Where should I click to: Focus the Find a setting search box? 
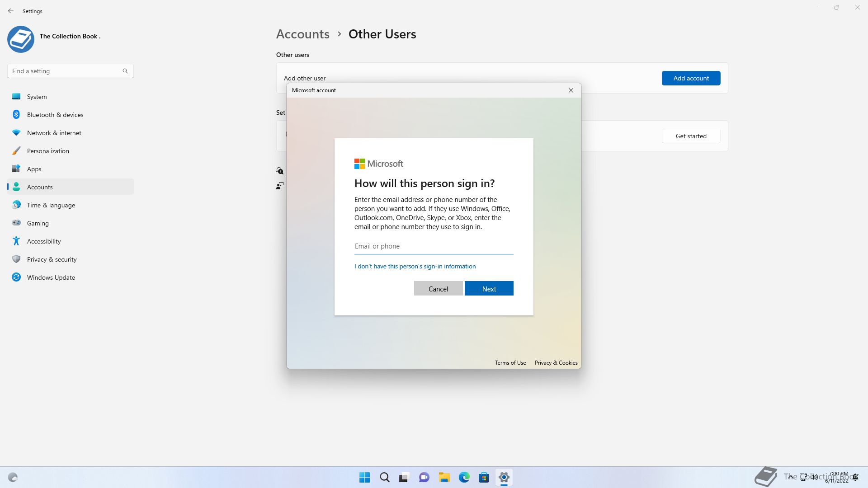coord(70,71)
